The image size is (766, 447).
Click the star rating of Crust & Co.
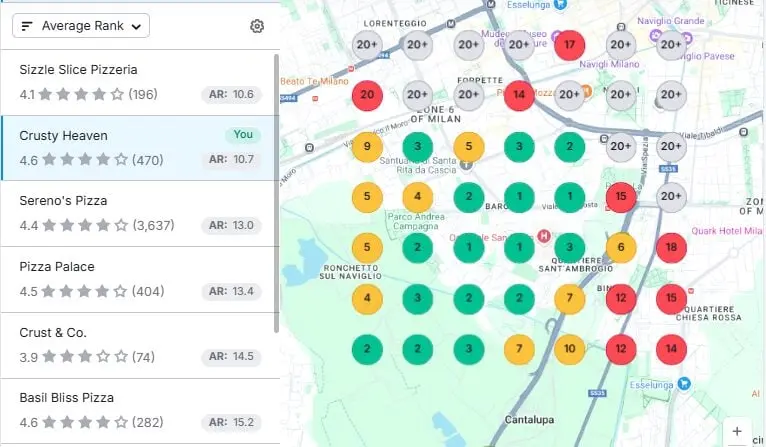[x=85, y=357]
